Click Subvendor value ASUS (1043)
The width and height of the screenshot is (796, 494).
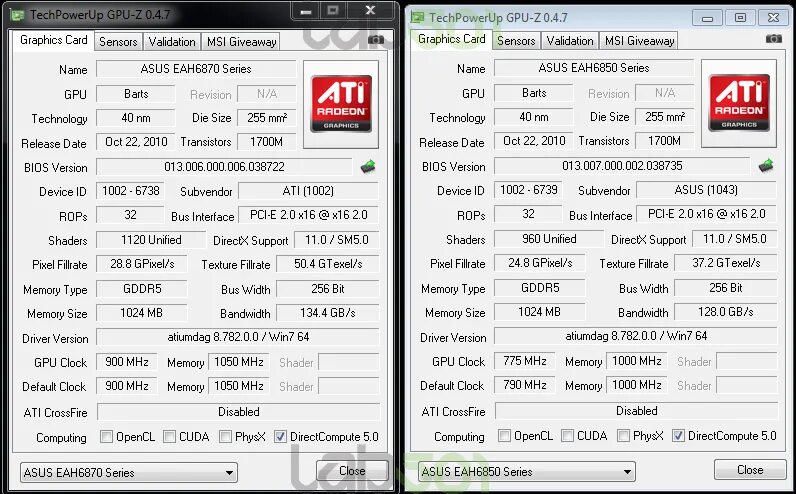(706, 190)
